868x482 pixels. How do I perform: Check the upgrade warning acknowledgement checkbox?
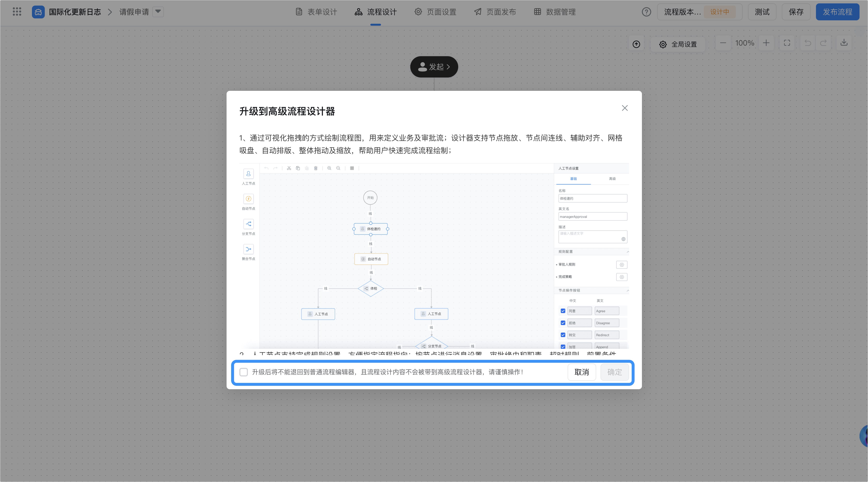(x=244, y=372)
